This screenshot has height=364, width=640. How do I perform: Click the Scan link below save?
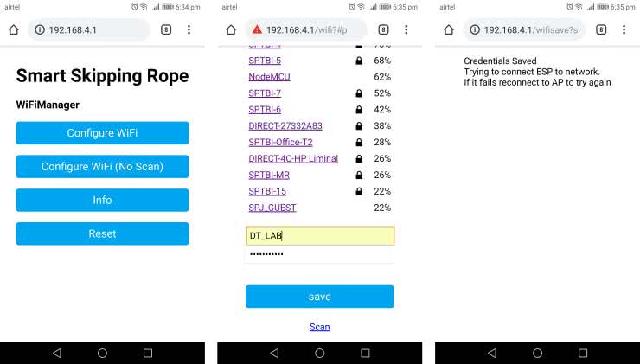pos(319,327)
